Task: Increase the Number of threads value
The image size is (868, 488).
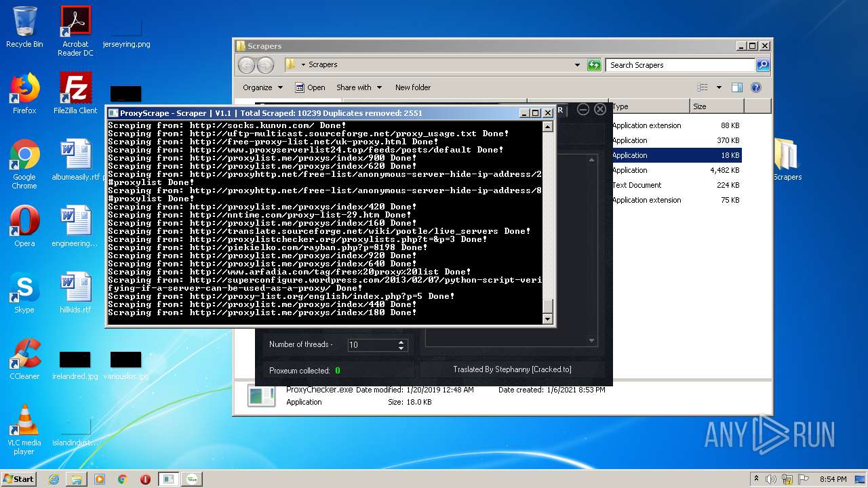Action: [x=401, y=342]
